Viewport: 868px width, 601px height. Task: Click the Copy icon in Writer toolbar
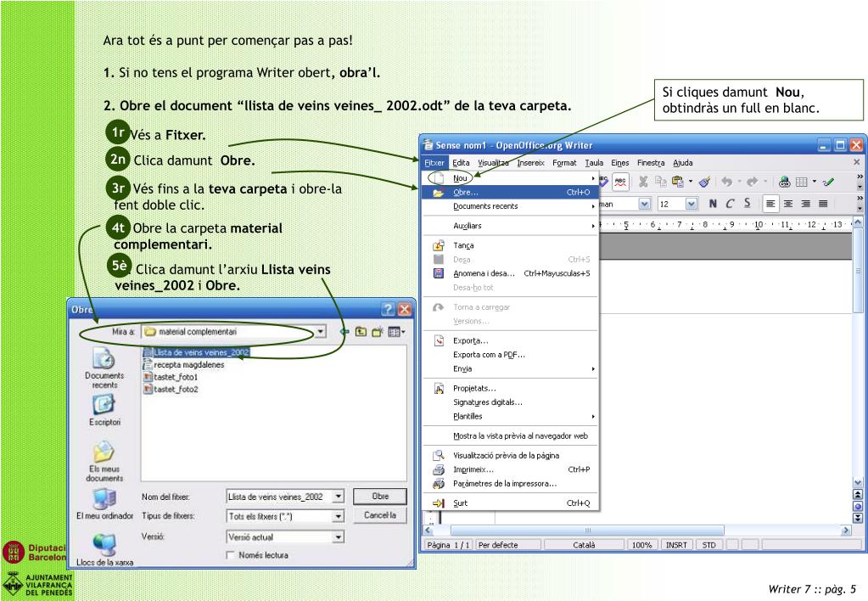(660, 182)
